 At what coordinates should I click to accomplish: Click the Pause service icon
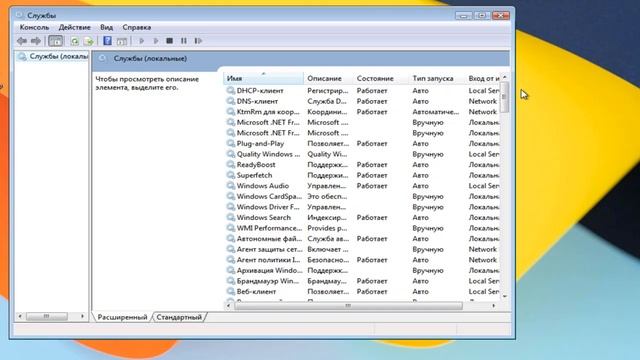pos(184,41)
